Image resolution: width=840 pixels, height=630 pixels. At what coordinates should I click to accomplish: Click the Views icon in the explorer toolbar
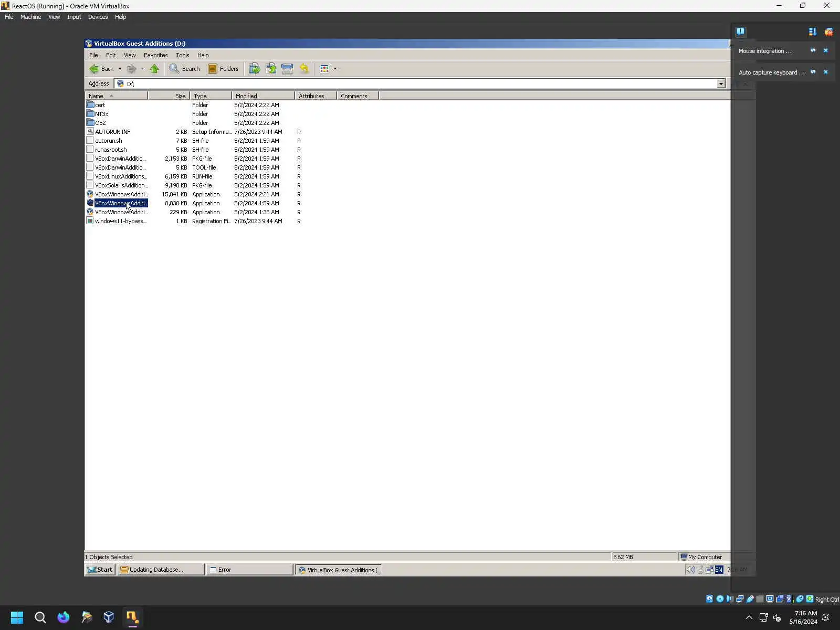coord(324,69)
